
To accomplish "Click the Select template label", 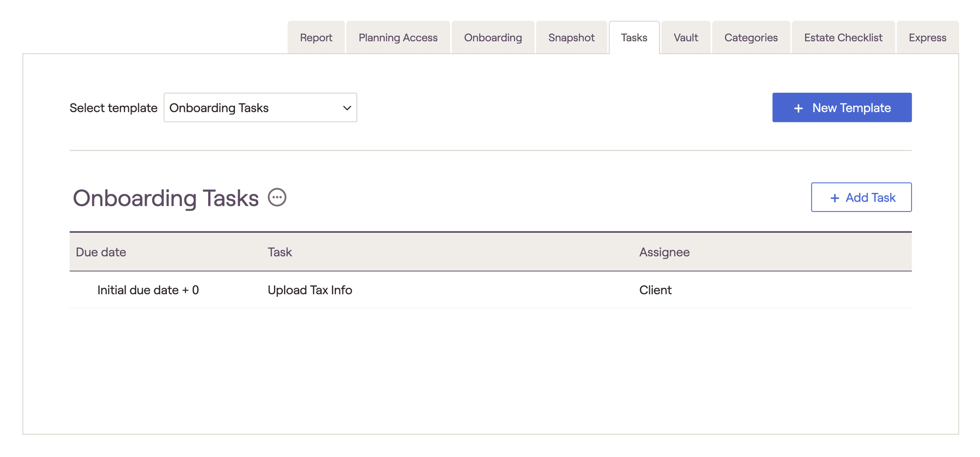I will [113, 108].
